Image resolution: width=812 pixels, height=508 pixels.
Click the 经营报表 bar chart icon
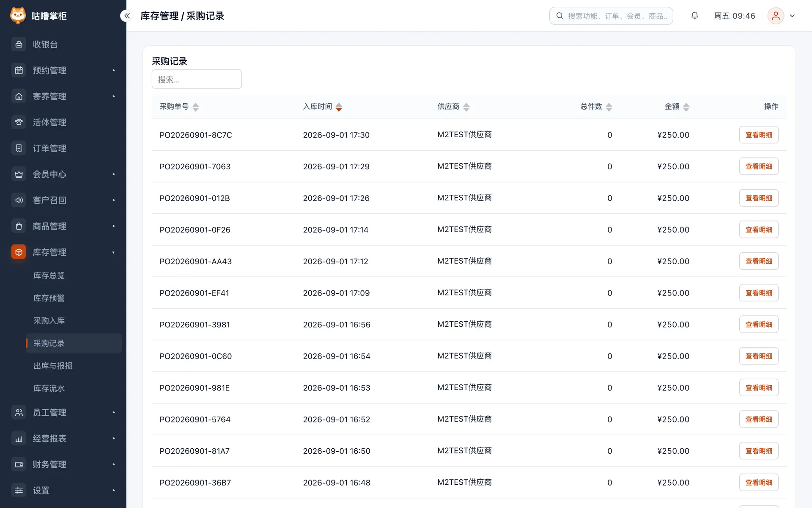point(19,439)
